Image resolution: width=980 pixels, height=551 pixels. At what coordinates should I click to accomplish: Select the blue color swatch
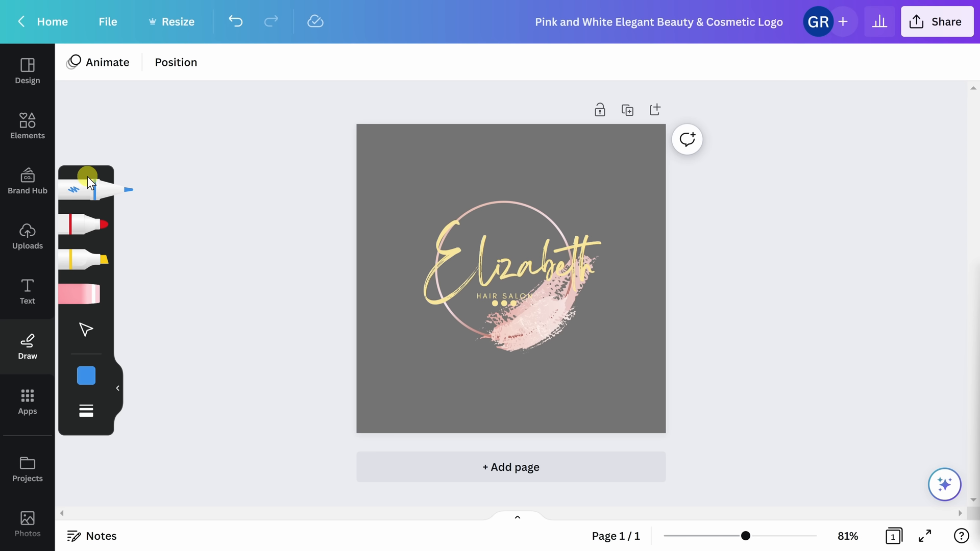85,375
